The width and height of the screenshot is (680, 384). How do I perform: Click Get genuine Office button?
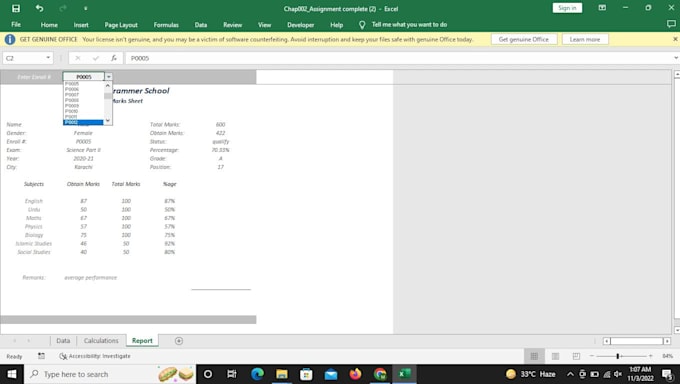tap(524, 39)
